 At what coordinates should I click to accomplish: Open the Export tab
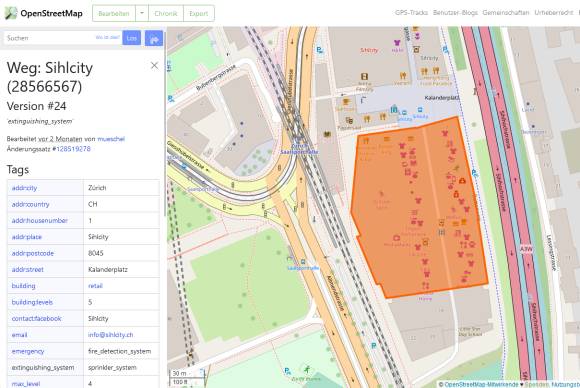point(199,13)
